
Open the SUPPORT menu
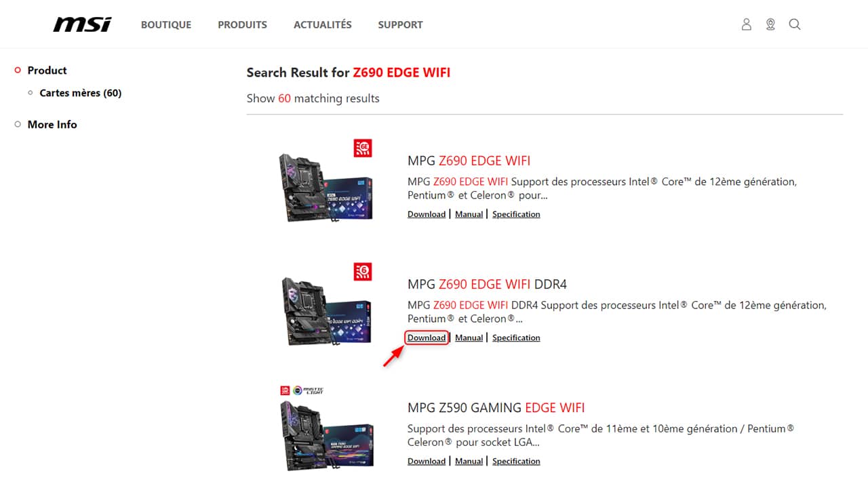click(x=400, y=24)
